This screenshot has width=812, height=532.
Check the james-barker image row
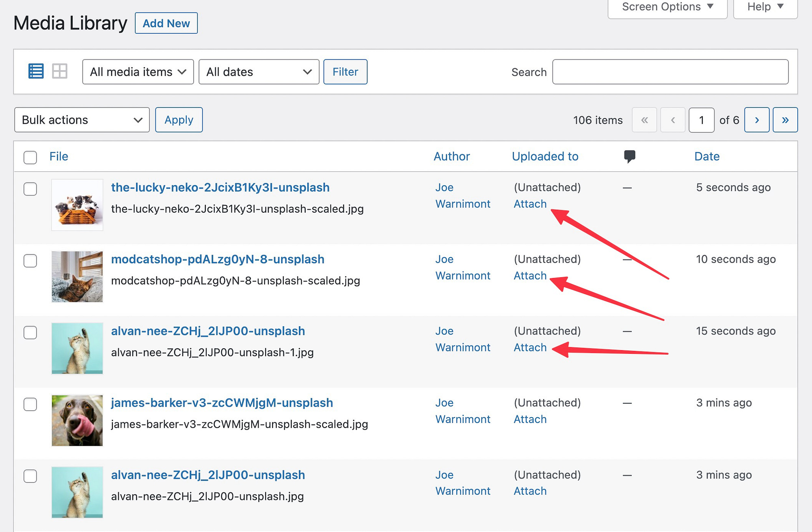30,405
